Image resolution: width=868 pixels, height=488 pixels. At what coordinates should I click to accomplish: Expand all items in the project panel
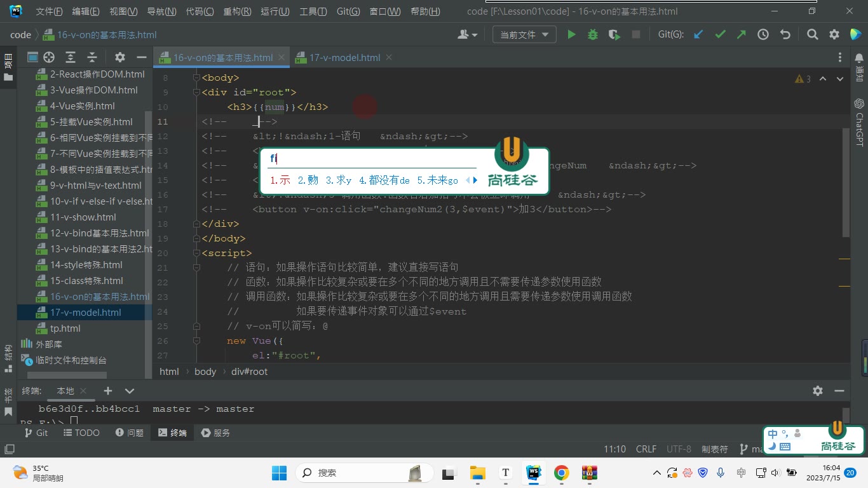pos(71,57)
